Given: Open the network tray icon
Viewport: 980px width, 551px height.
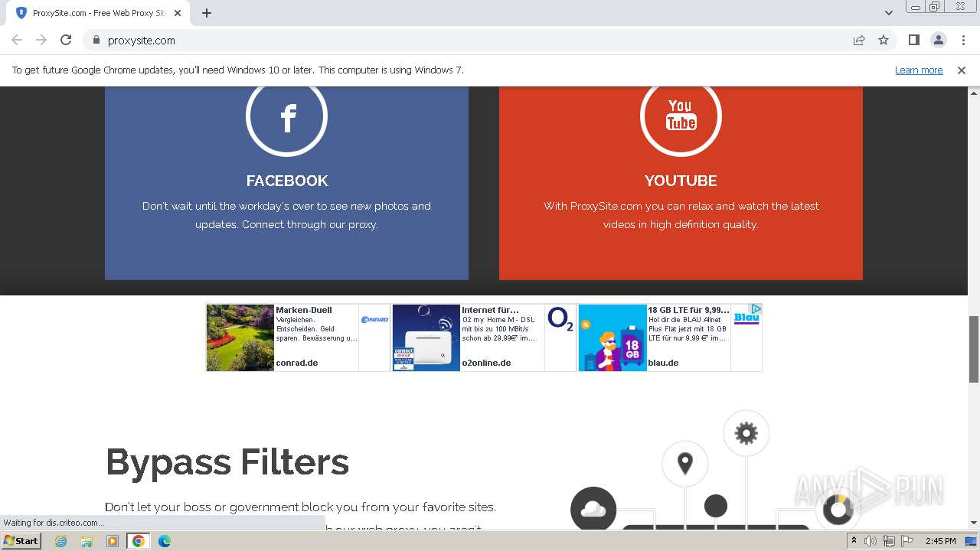Looking at the screenshot, I should pos(888,541).
